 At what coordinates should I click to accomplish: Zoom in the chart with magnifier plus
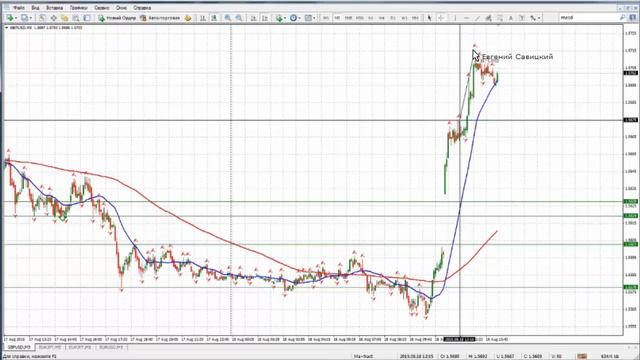[x=228, y=18]
